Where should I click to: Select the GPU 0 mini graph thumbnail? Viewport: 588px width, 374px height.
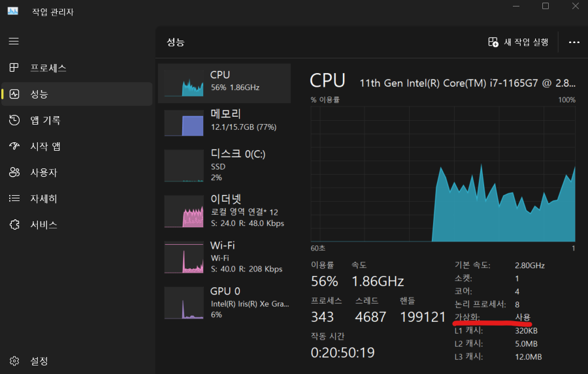(x=184, y=303)
